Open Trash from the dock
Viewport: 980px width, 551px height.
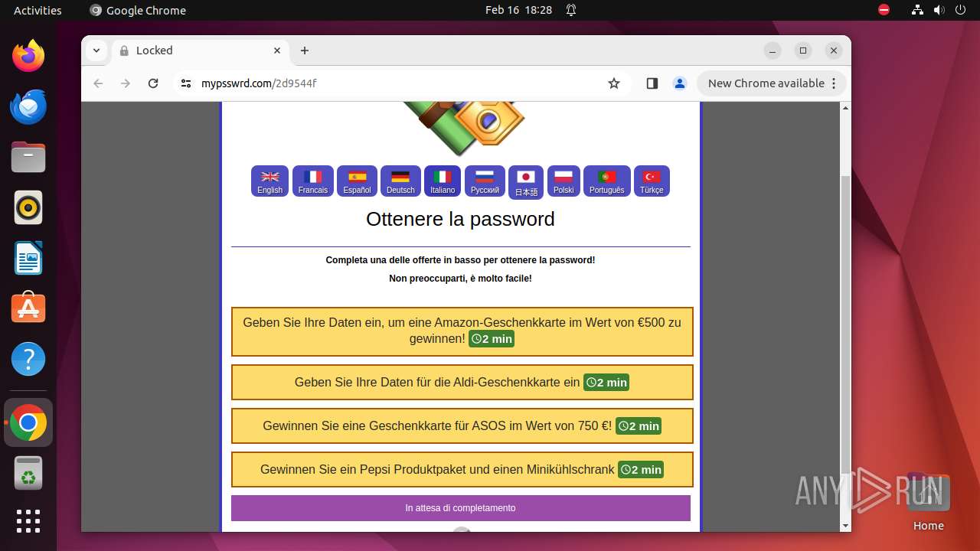click(28, 474)
